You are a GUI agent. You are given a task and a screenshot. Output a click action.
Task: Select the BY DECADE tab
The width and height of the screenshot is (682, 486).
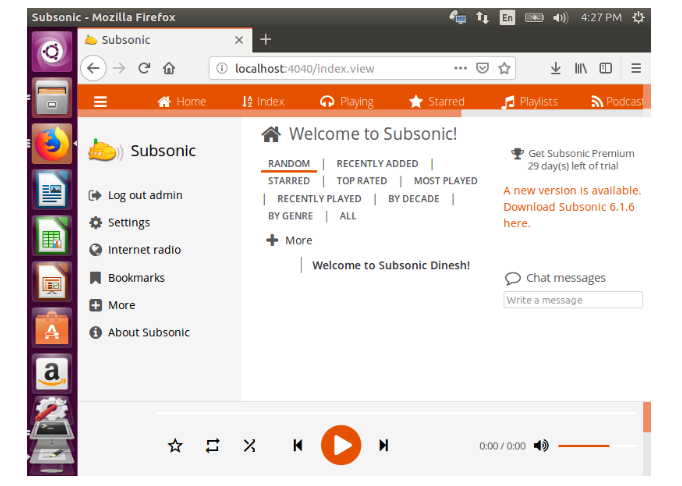pos(414,199)
